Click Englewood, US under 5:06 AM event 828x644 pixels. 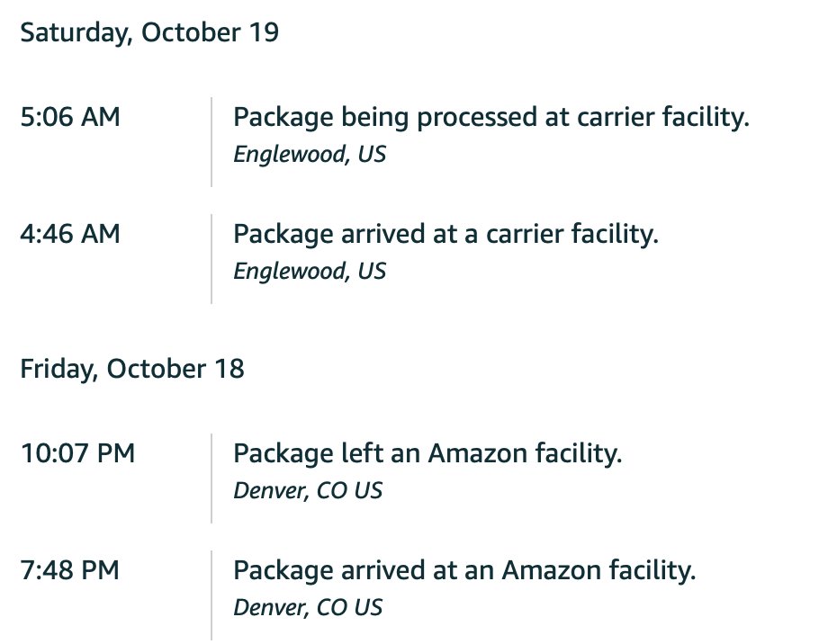(310, 155)
